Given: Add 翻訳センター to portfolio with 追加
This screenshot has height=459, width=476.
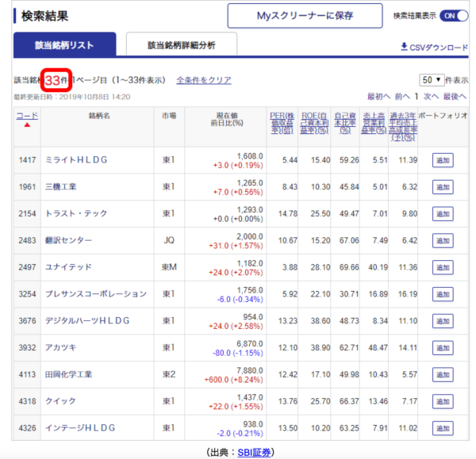Looking at the screenshot, I should point(442,241).
